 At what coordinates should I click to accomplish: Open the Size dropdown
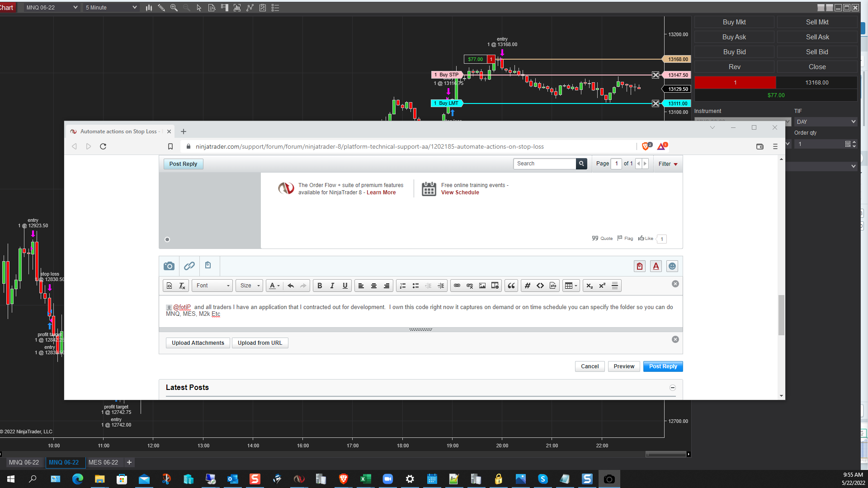[x=250, y=286]
